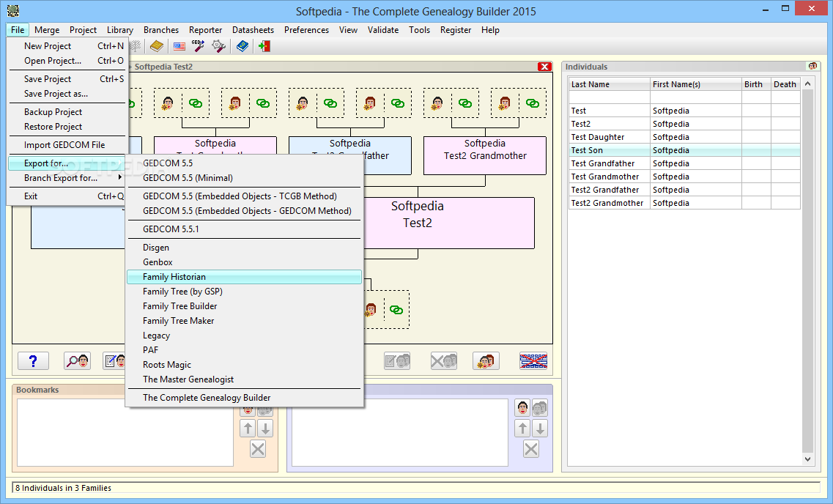Click the greyed edit family button
833x504 pixels.
click(x=397, y=361)
